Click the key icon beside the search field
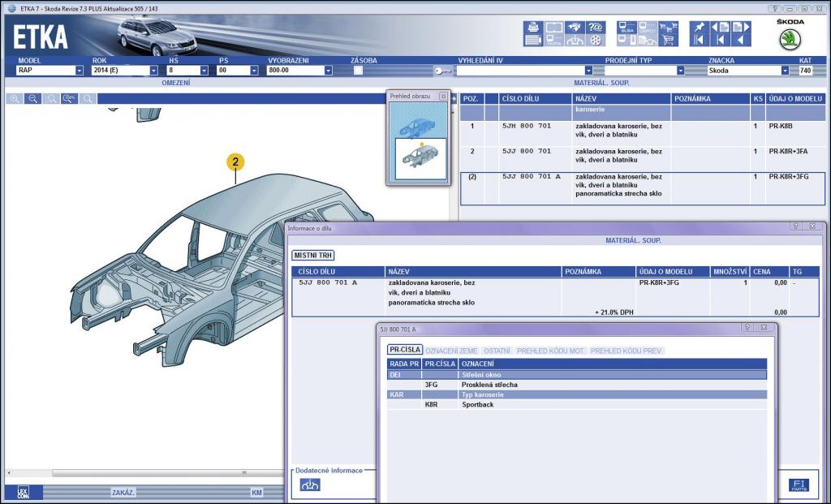831x504 pixels. tap(443, 71)
